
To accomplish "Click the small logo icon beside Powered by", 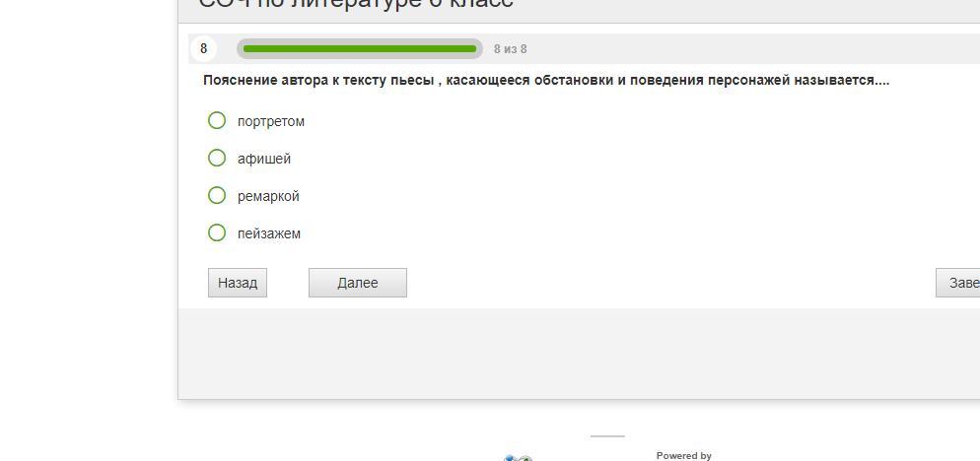I will [x=519, y=457].
